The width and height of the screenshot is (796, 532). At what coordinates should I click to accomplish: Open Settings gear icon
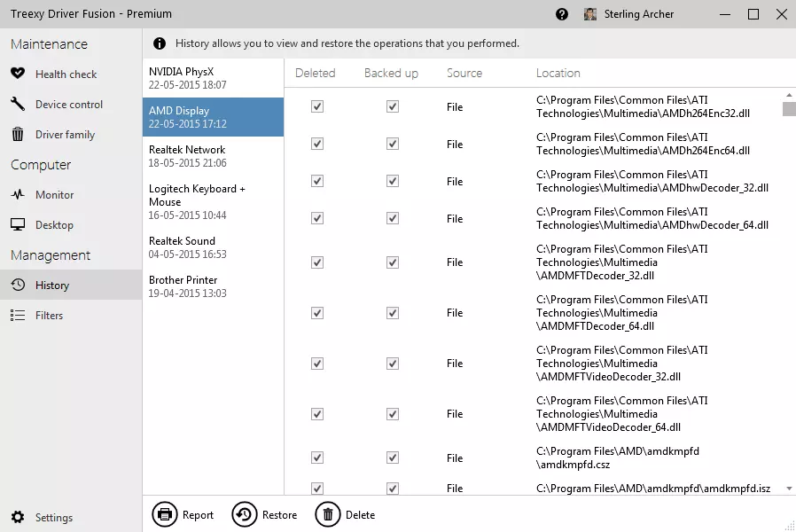[x=18, y=518]
